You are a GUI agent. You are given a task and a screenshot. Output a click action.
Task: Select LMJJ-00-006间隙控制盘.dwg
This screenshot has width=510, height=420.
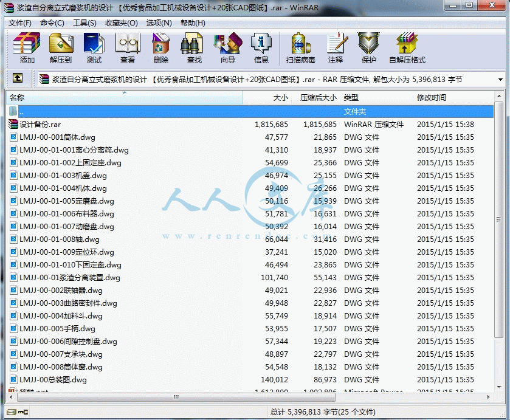point(68,341)
